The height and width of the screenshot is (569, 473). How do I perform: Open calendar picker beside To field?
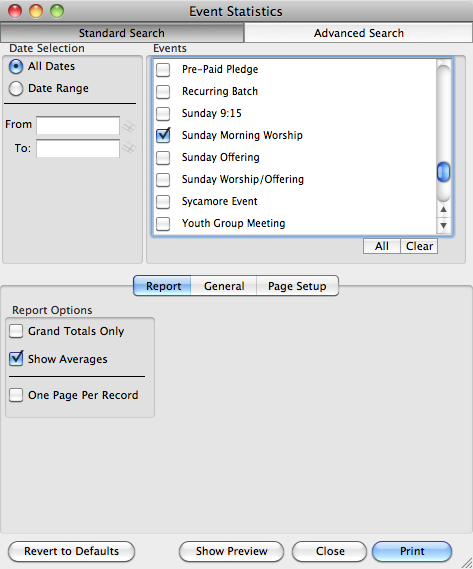[129, 148]
